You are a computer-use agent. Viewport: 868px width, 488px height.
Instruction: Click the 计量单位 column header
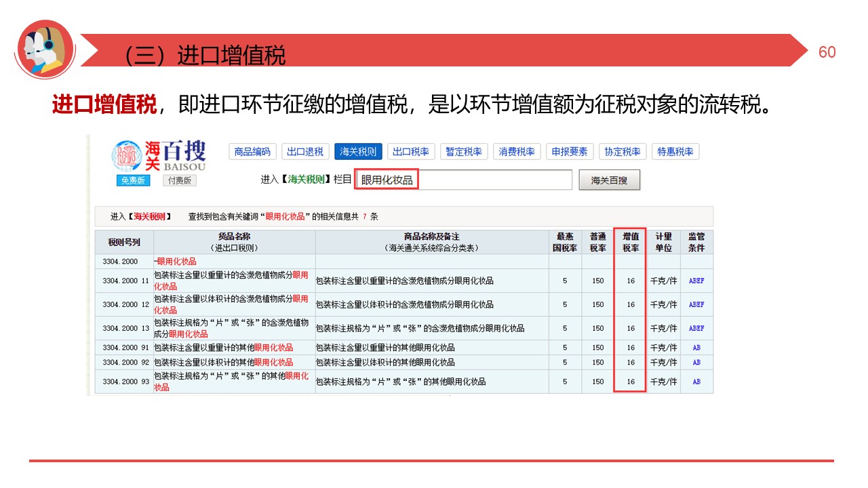663,242
